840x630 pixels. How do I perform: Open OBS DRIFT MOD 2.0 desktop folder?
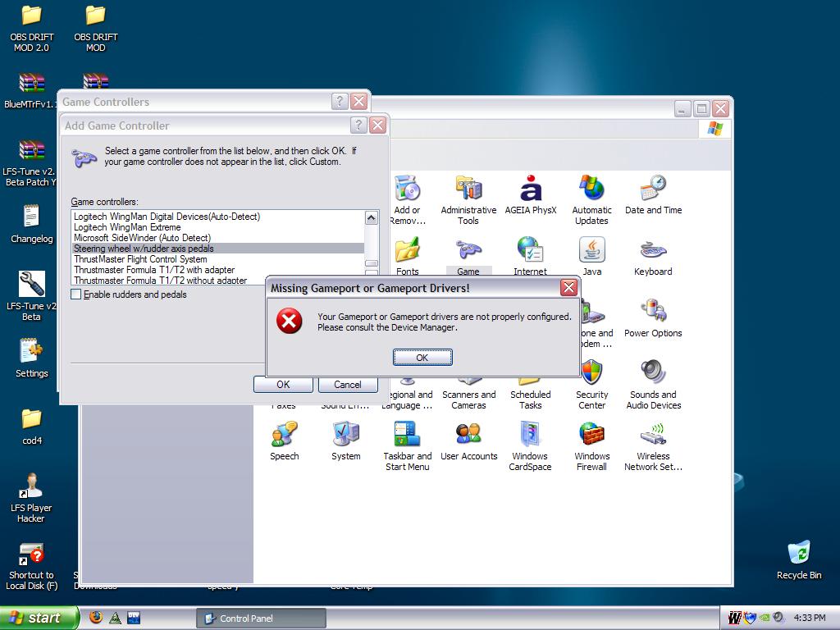click(x=32, y=28)
